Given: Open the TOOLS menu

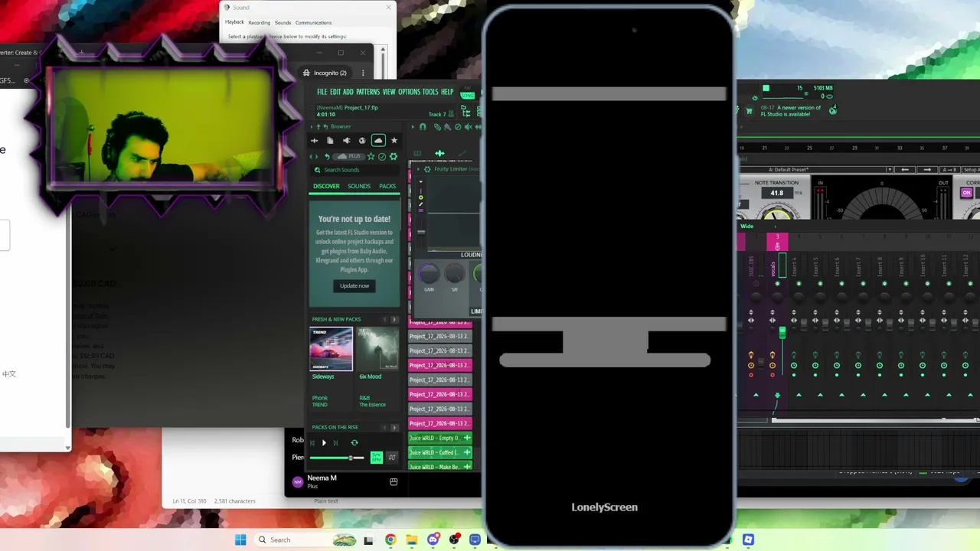Looking at the screenshot, I should pyautogui.click(x=430, y=92).
